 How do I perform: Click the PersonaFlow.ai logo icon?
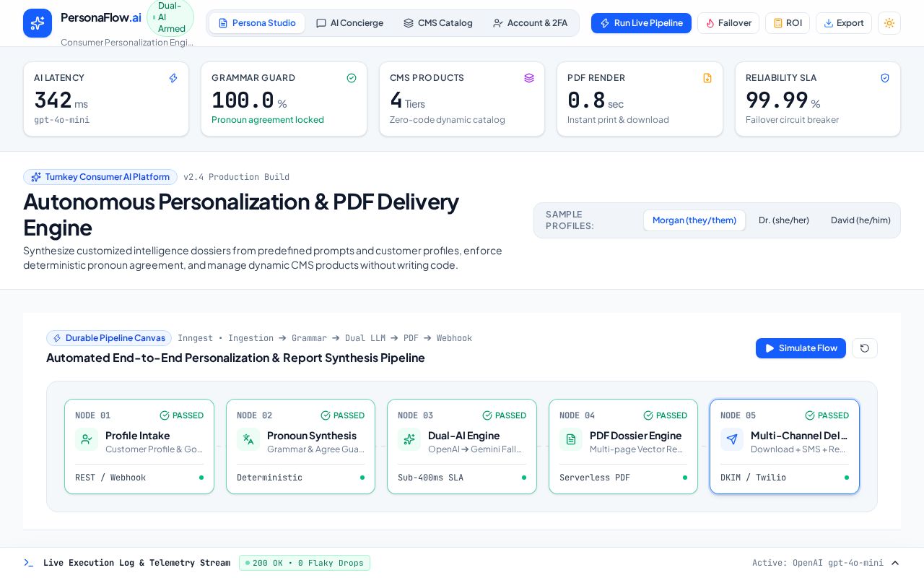point(38,23)
